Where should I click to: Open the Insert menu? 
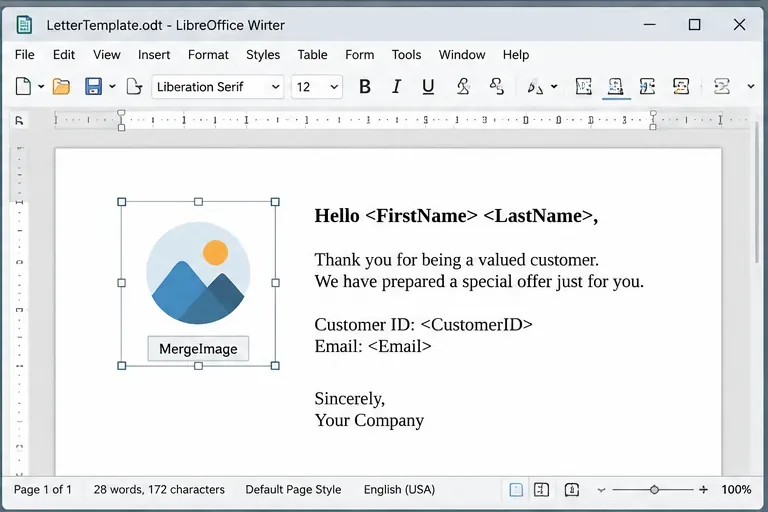[154, 54]
